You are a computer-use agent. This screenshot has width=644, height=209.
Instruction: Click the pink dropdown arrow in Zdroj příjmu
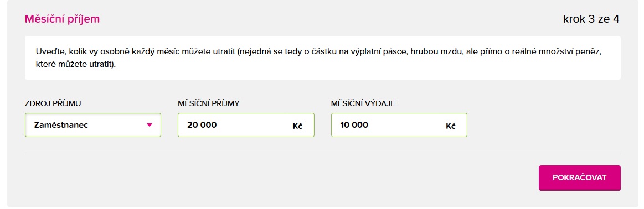pyautogui.click(x=150, y=125)
